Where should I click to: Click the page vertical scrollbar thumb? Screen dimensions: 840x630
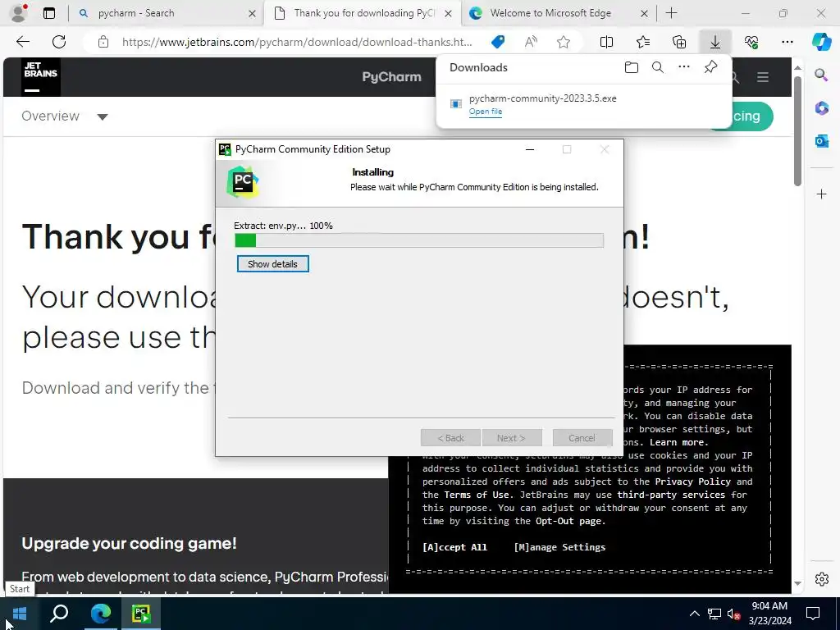797,131
